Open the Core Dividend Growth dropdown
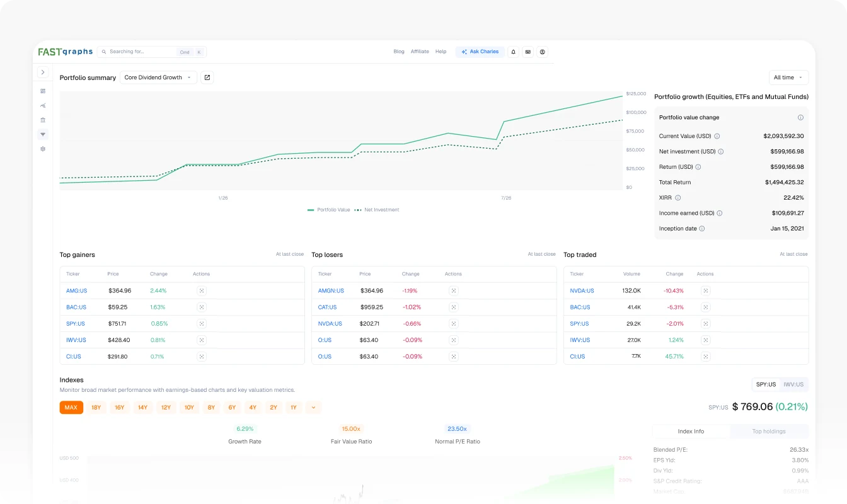The image size is (847, 504). 158,77
